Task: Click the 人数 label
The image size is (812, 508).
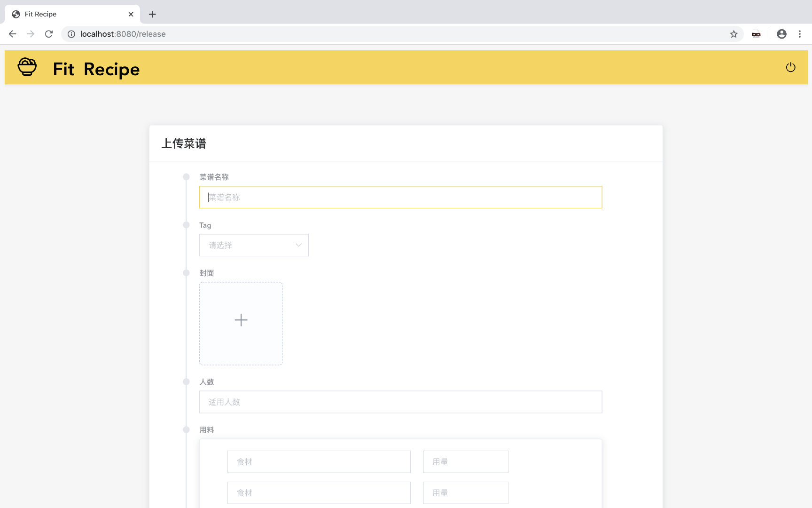Action: pyautogui.click(x=207, y=382)
